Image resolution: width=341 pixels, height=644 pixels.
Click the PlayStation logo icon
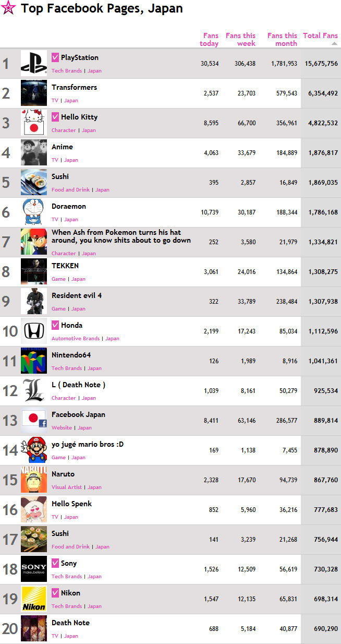coord(34,64)
